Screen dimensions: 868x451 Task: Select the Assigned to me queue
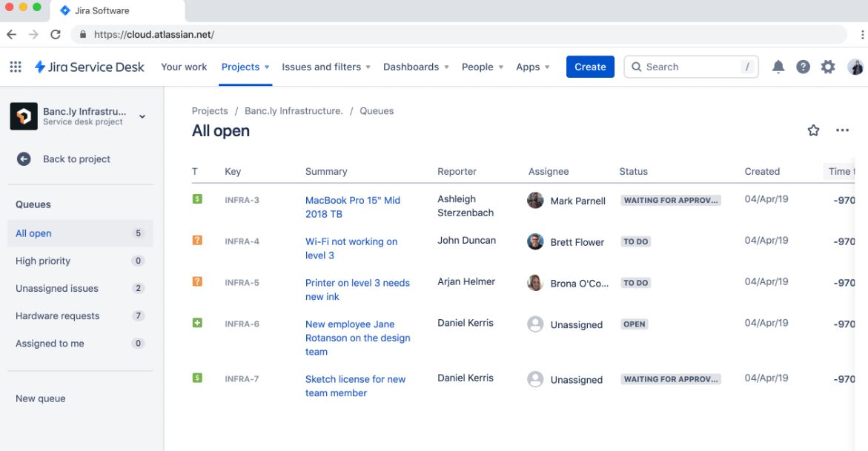click(80, 344)
